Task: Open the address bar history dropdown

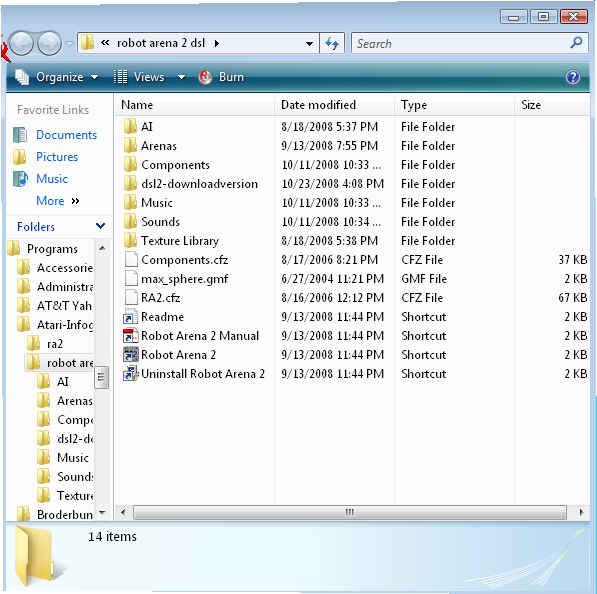Action: point(310,43)
